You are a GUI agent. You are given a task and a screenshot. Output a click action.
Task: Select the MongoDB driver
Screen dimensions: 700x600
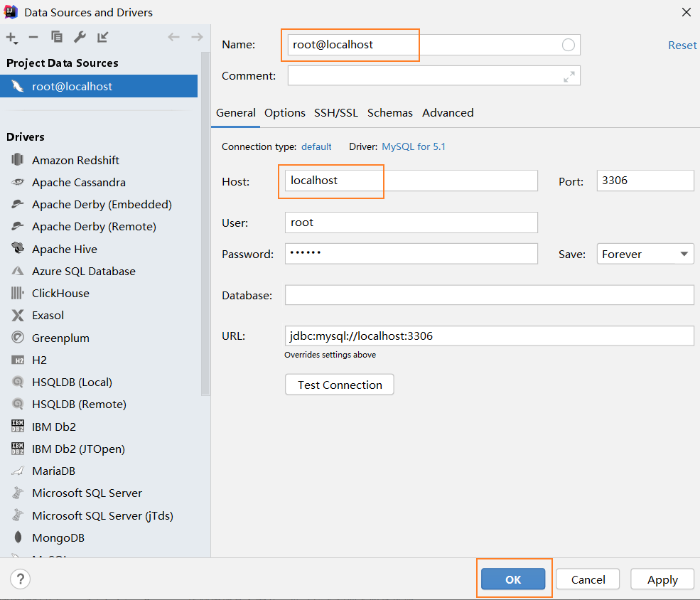pyautogui.click(x=58, y=537)
